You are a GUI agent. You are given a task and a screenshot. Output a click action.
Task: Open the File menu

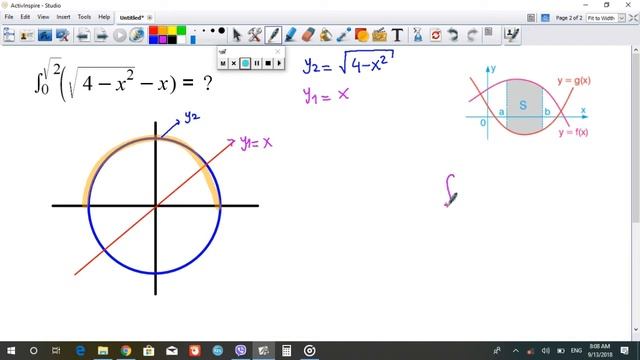point(9,17)
